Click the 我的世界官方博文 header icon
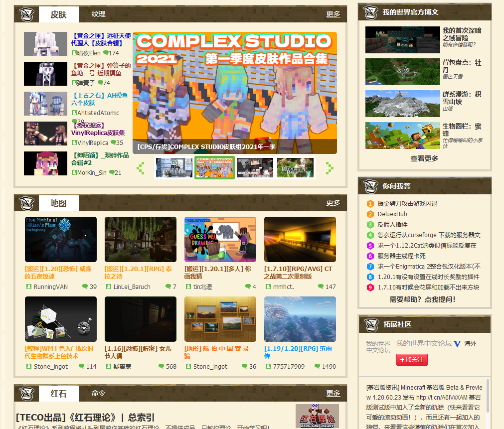504x429 pixels. [x=370, y=12]
